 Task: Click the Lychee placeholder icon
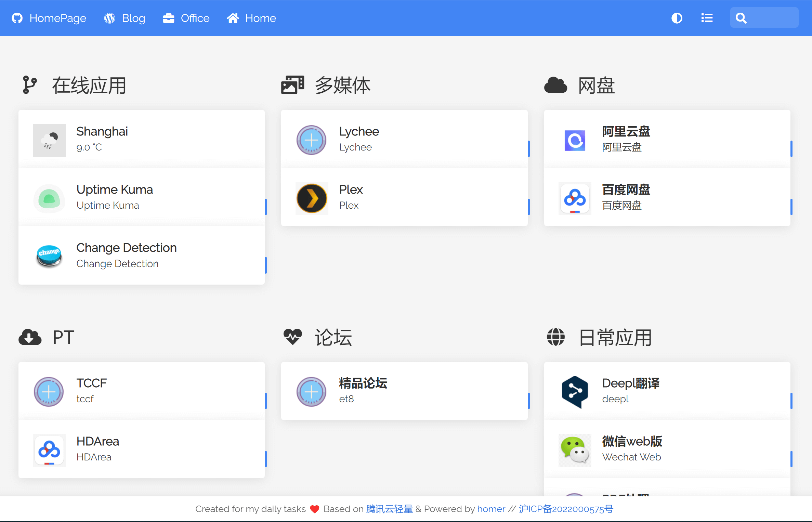pyautogui.click(x=311, y=141)
